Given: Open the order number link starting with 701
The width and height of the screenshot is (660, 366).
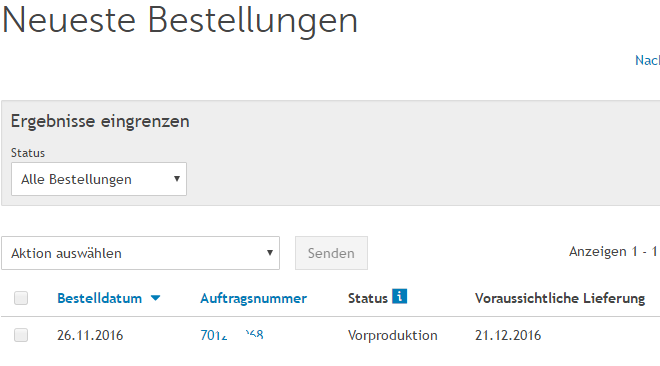Looking at the screenshot, I should 232,335.
